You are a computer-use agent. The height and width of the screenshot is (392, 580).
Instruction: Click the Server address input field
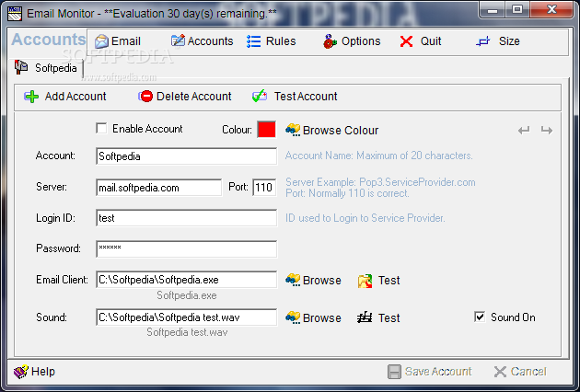(x=158, y=188)
